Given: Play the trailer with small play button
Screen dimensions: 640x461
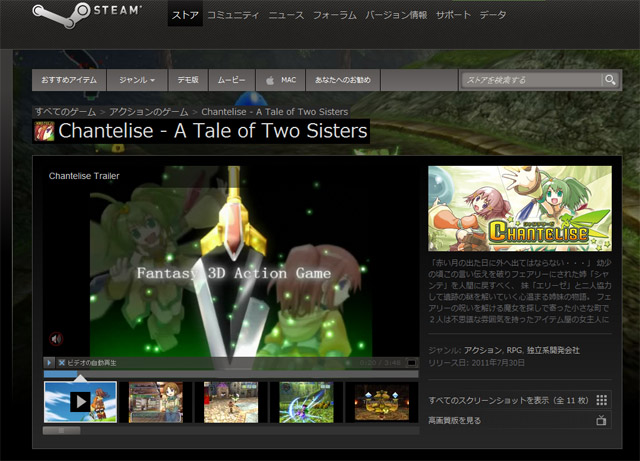Looking at the screenshot, I should click(49, 363).
